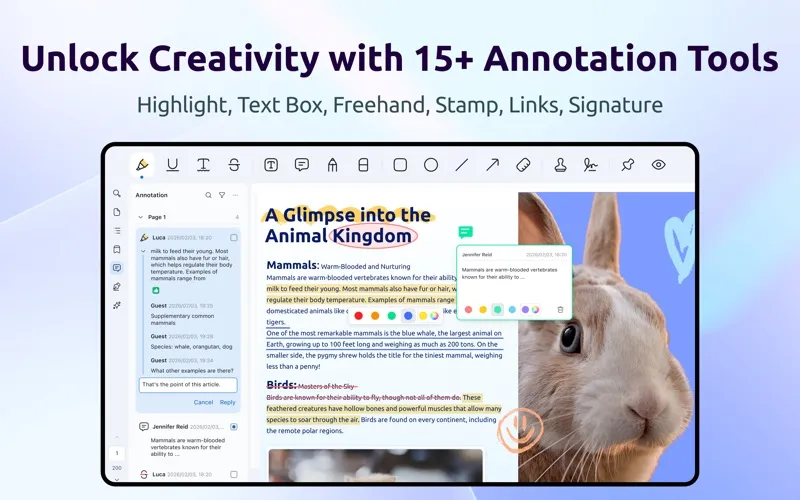Pick purple color in the note popup
Screen dimensions: 800x500
525,310
